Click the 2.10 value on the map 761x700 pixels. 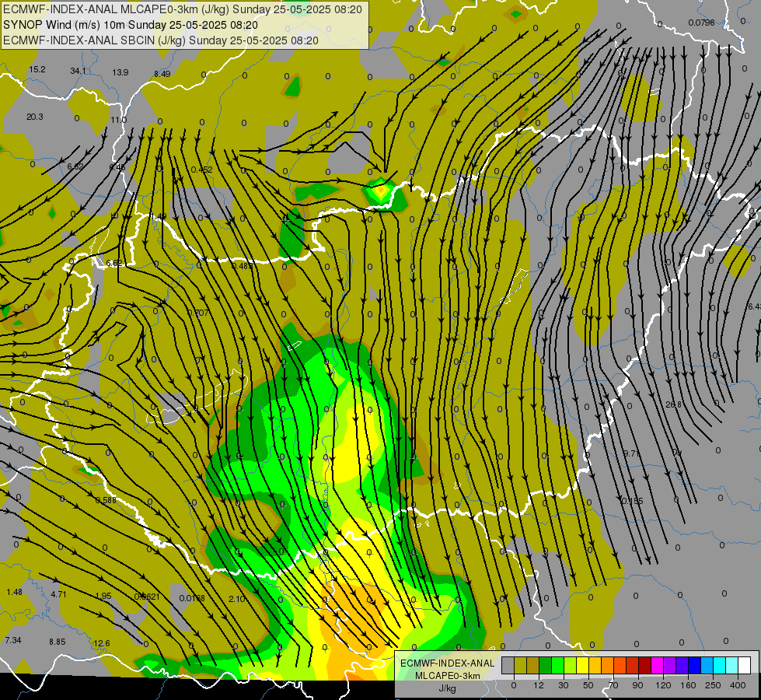(x=237, y=599)
